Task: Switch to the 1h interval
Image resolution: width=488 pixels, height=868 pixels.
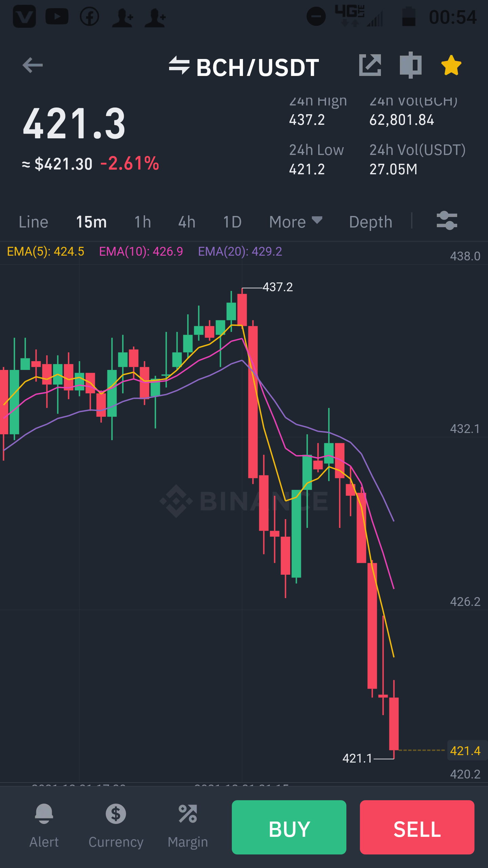Action: (x=143, y=222)
